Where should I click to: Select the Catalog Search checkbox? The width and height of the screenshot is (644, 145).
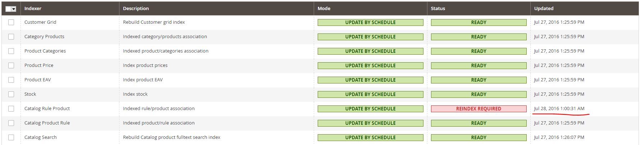11,137
